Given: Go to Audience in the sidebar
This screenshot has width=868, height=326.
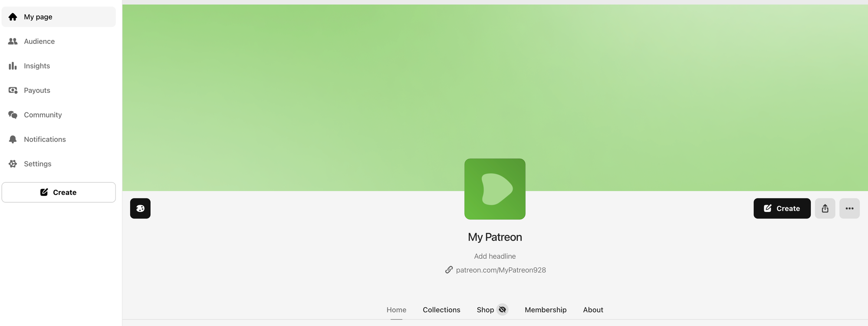Looking at the screenshot, I should [59, 41].
